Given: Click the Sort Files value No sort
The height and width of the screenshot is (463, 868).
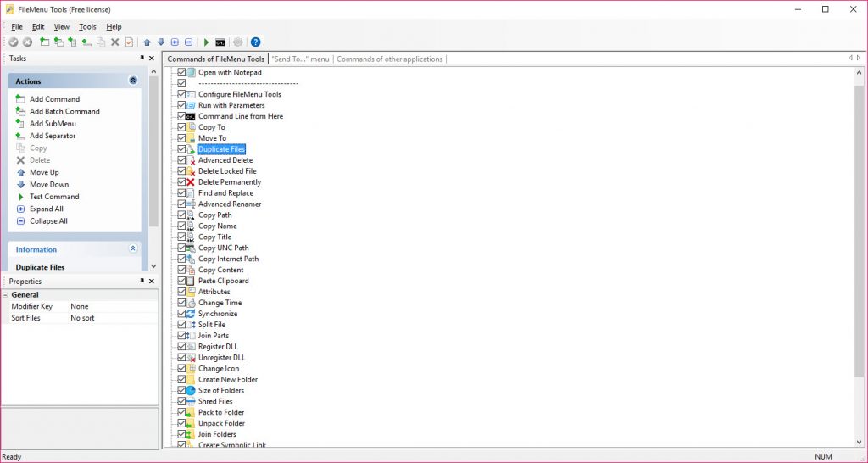Looking at the screenshot, I should pyautogui.click(x=82, y=318).
